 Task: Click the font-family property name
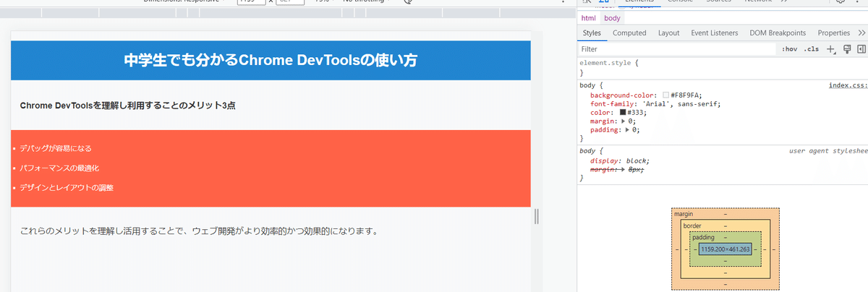pyautogui.click(x=613, y=104)
